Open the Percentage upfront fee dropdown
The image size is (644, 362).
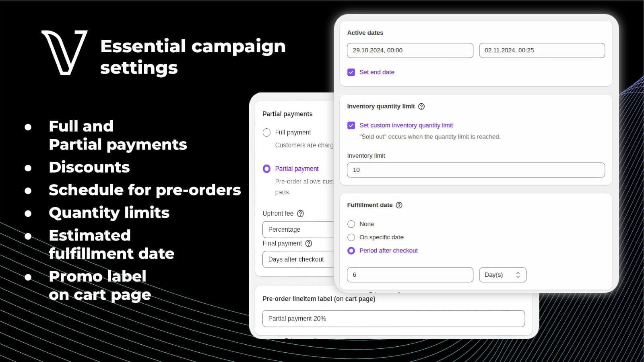[298, 229]
